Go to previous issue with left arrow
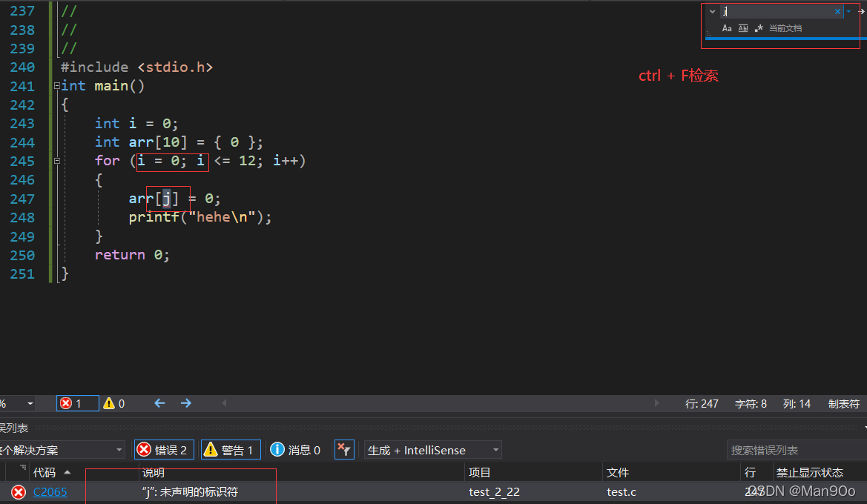 coord(159,403)
